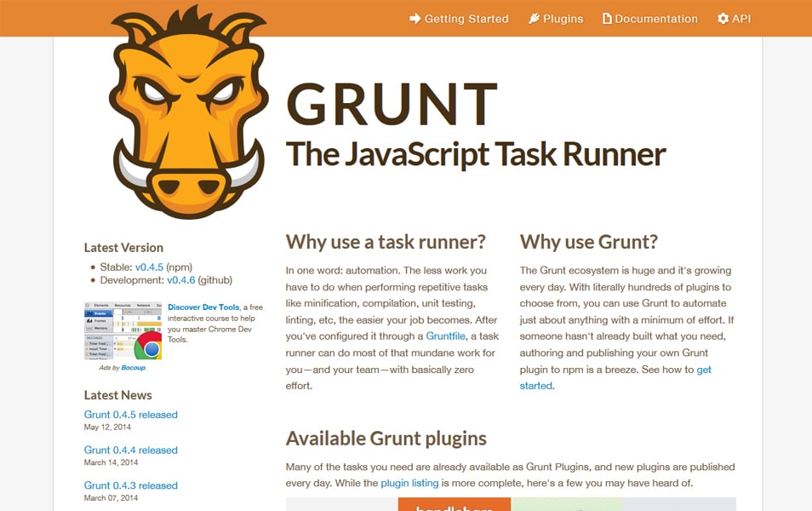The width and height of the screenshot is (812, 511).
Task: Open the stable v0.4.5 release link
Action: [148, 267]
